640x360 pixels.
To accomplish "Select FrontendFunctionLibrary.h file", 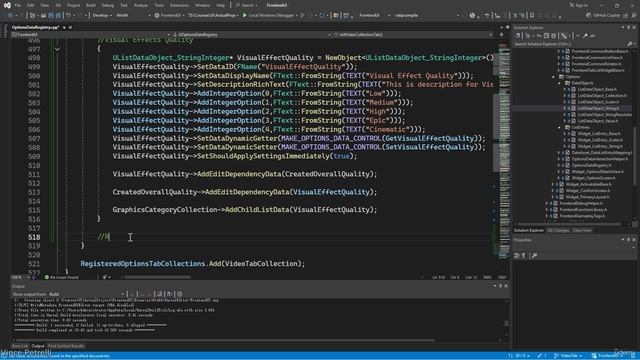I will coord(583,210).
